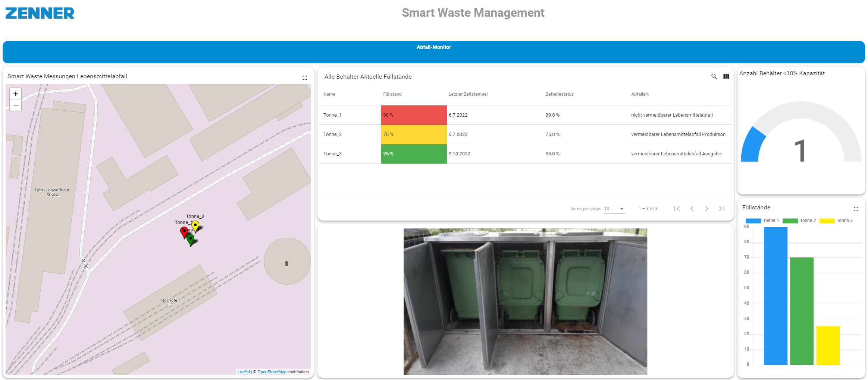
Task: Open the OpenStreetMap link
Action: pos(272,372)
